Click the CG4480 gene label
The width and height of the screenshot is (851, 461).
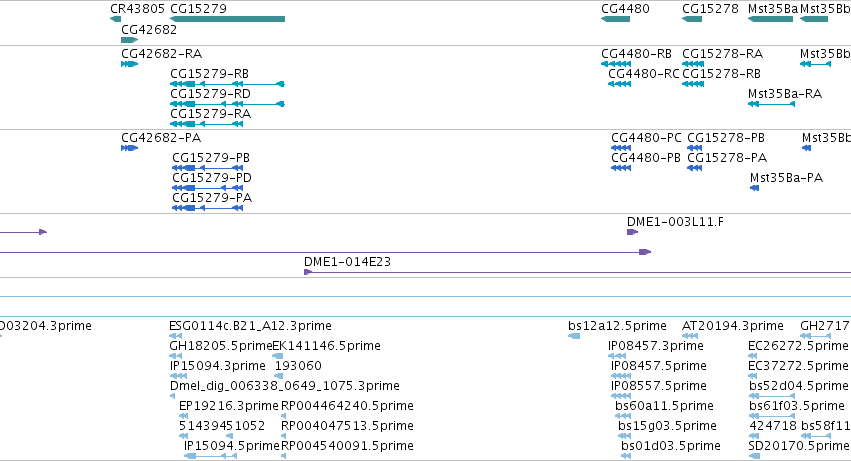click(625, 9)
